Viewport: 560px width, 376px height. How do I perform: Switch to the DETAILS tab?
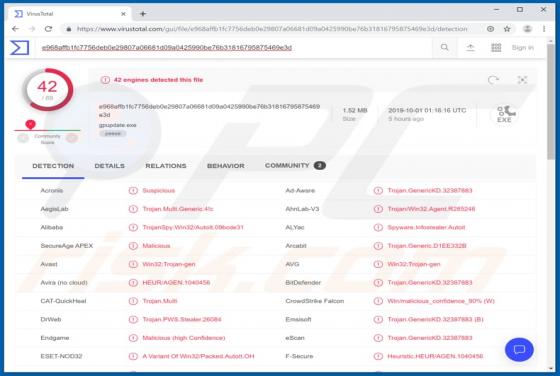pyautogui.click(x=109, y=166)
